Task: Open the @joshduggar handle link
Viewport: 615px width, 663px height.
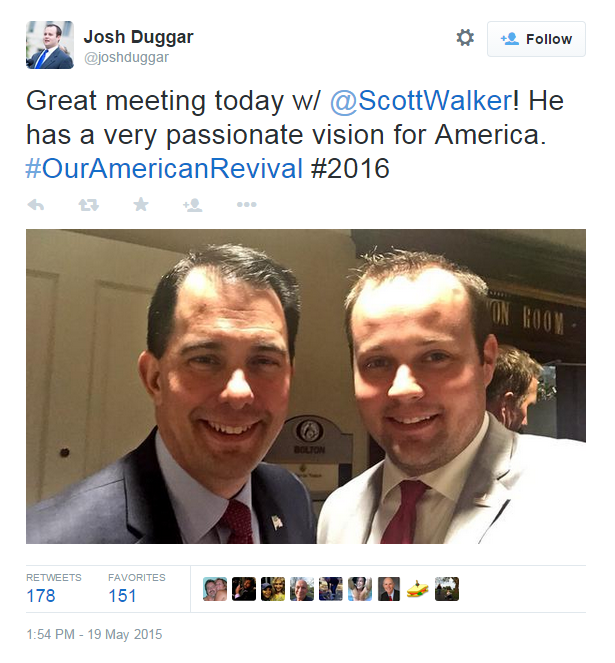Action: [126, 57]
